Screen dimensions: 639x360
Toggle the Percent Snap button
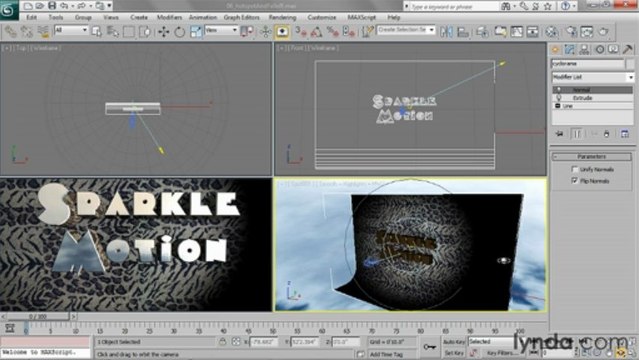333,31
